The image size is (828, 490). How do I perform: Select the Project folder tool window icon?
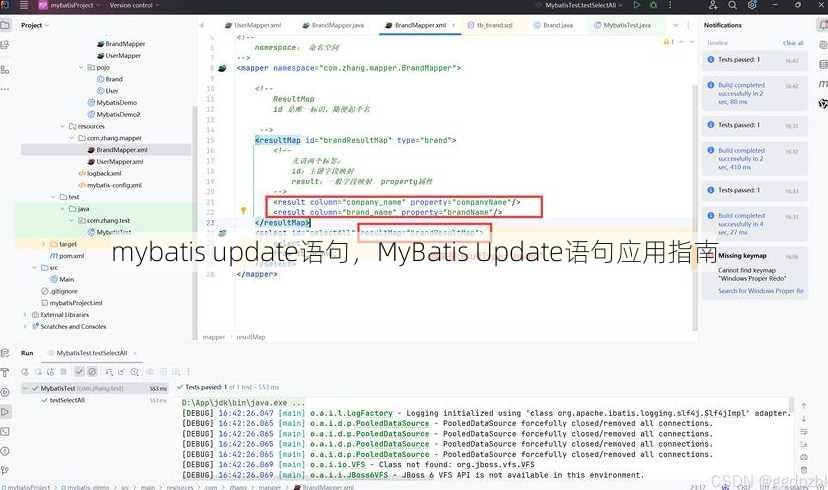pyautogui.click(x=5, y=25)
